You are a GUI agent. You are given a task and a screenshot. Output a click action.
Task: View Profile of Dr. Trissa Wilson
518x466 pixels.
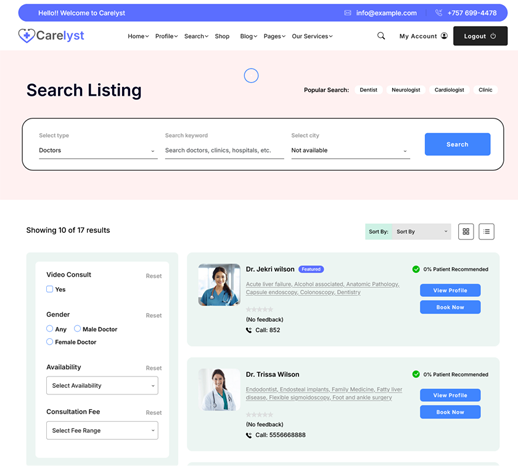point(450,395)
